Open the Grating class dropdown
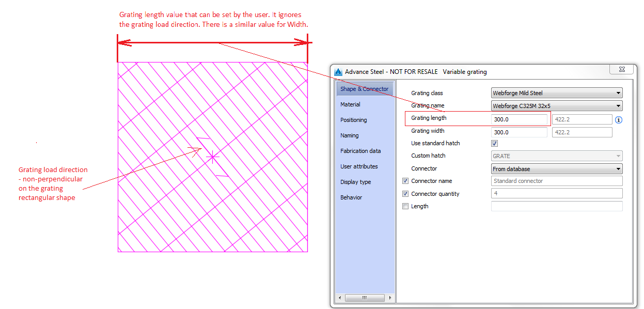This screenshot has width=644, height=309. (557, 93)
